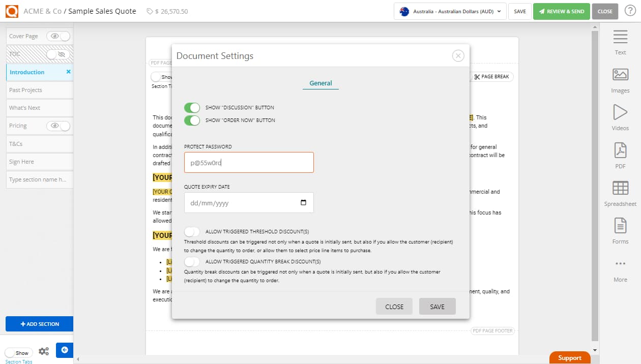Open the help question mark icon
The height and width of the screenshot is (364, 641).
point(631,11)
